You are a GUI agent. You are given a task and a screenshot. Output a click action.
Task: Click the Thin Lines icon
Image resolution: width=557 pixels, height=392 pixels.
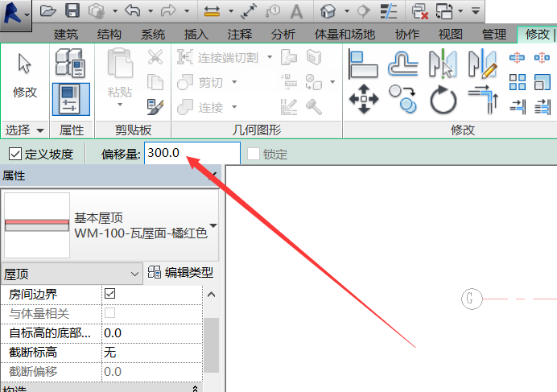point(389,11)
